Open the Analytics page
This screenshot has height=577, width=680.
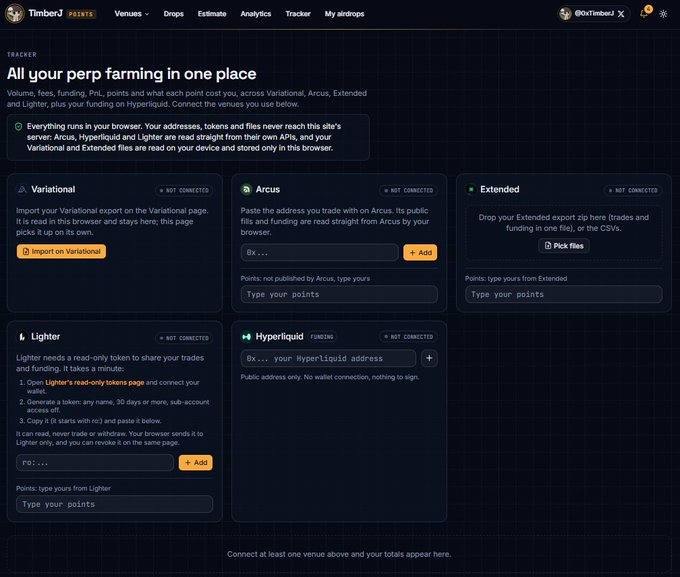coord(256,14)
